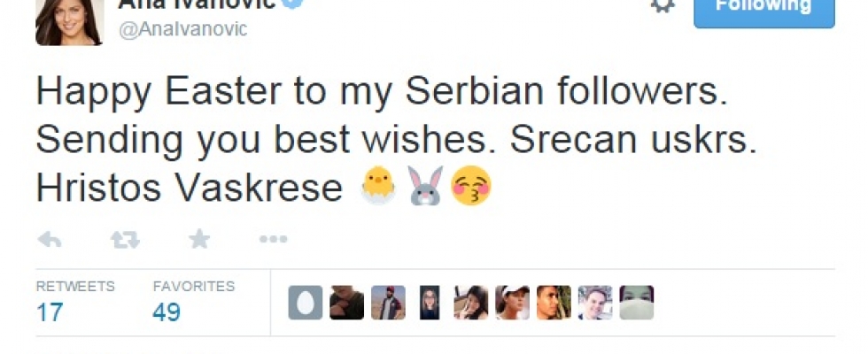Open the smiling man in suit avatar
868x354 pixels.
click(595, 303)
